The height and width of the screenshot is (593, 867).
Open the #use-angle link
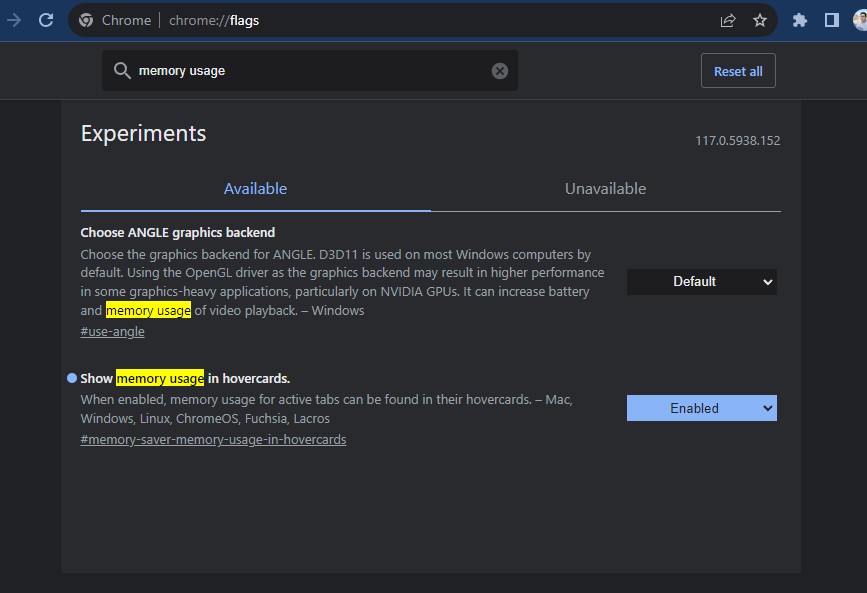pyautogui.click(x=113, y=331)
